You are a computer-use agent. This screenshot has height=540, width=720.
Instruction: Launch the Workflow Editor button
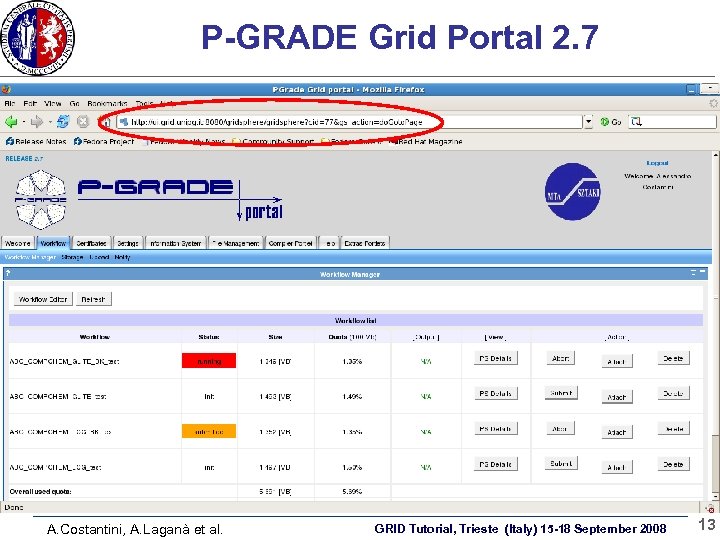[43, 299]
